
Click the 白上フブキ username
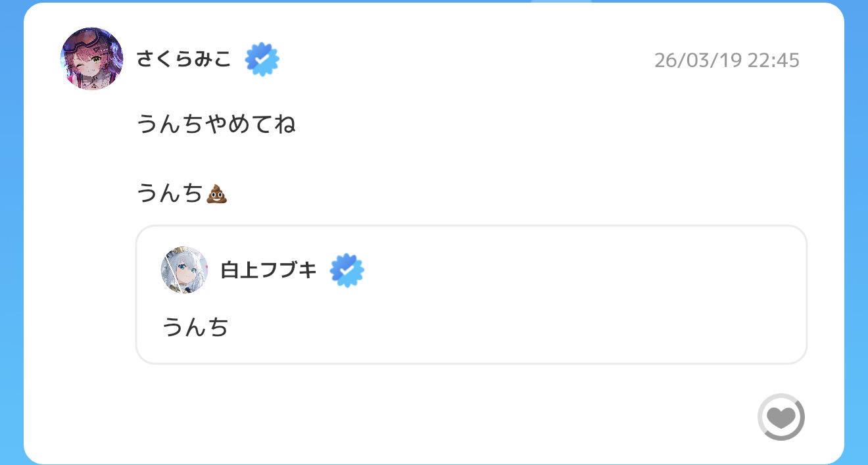pyautogui.click(x=269, y=270)
